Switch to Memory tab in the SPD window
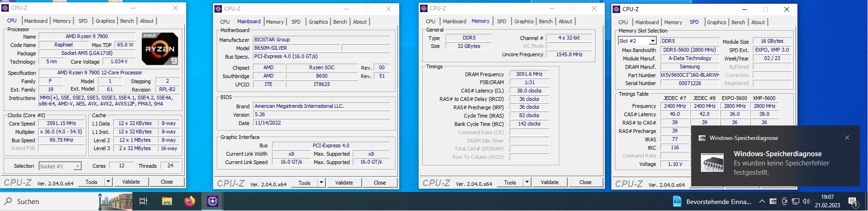This screenshot has height=211, width=868. click(673, 22)
